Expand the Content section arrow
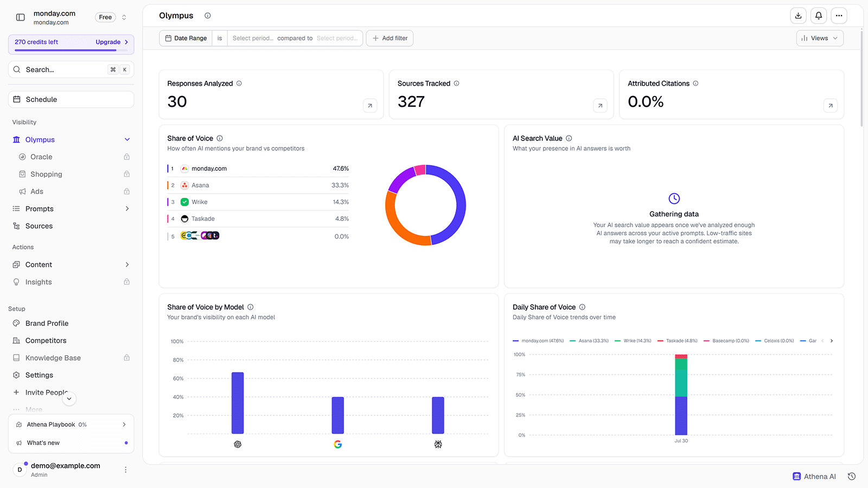Screen dimensions: 868x488 127,265
